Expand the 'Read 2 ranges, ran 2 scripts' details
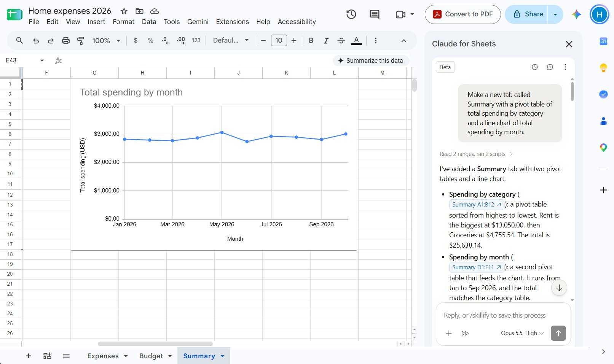 [476, 154]
